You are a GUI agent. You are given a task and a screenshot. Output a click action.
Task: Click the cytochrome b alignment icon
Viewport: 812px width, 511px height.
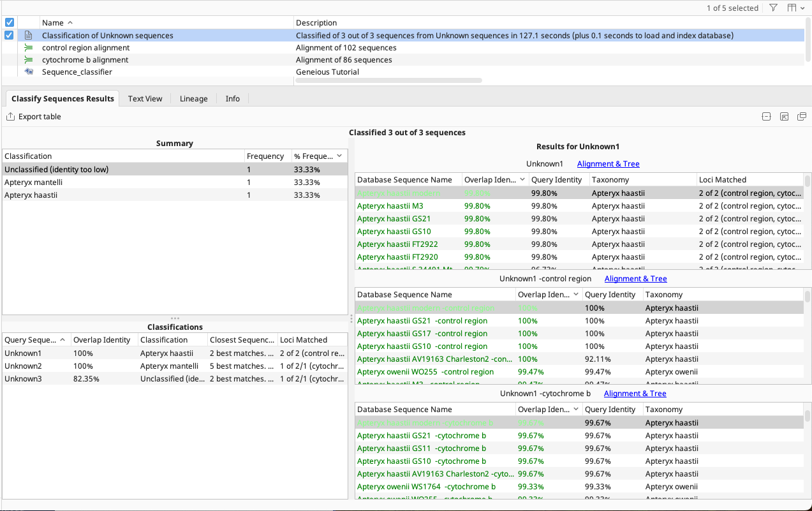tap(28, 60)
